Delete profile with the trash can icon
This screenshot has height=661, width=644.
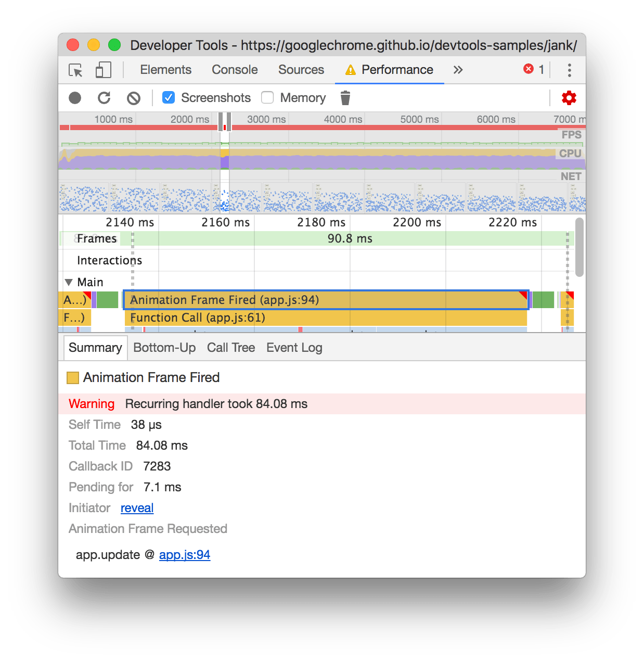pos(345,98)
